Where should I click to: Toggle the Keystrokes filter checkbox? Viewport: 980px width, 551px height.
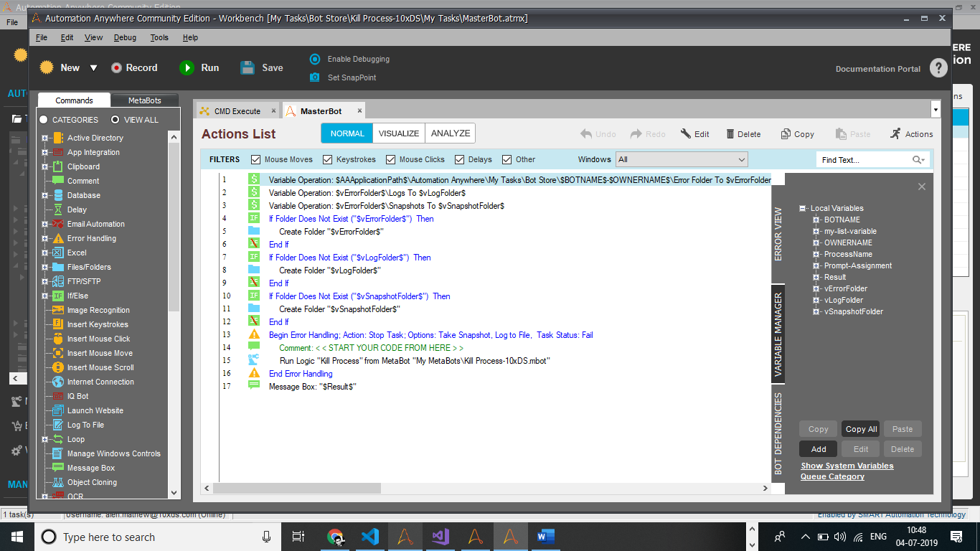[328, 159]
